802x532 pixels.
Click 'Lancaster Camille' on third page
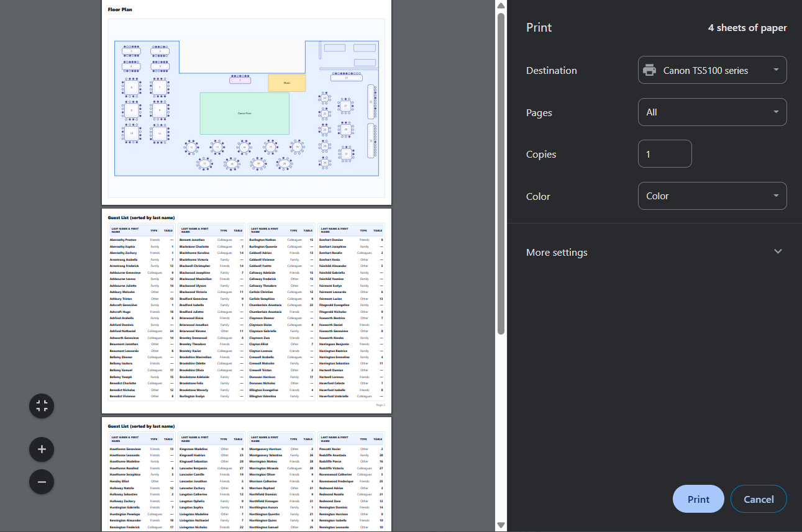(x=192, y=475)
